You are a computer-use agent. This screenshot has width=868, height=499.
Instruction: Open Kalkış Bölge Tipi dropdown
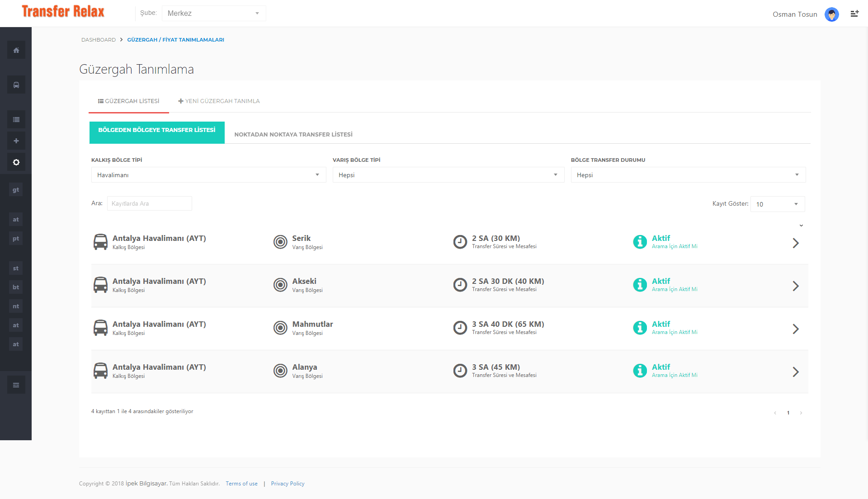click(x=208, y=175)
